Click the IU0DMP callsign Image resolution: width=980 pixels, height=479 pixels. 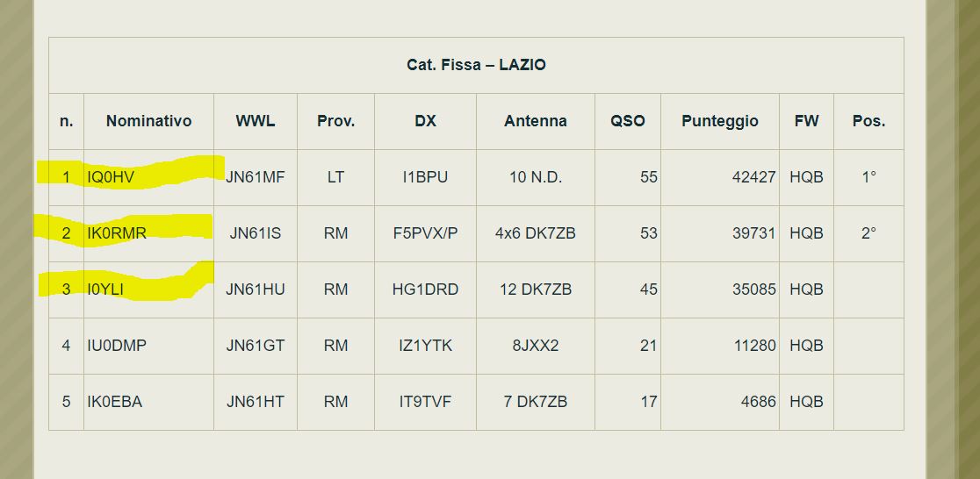(x=117, y=346)
